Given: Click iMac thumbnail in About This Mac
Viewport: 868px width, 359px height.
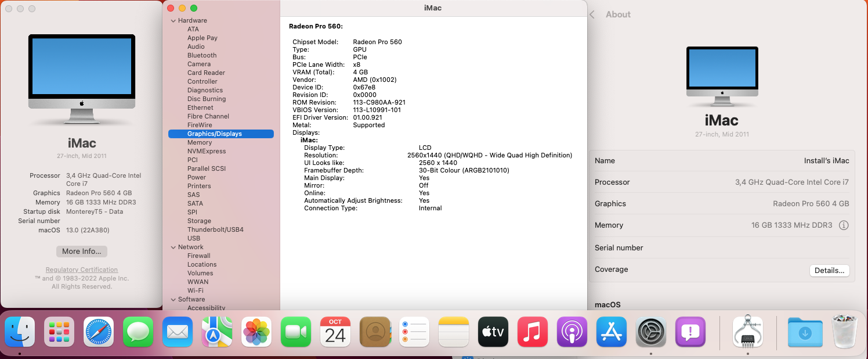Looking at the screenshot, I should coord(82,80).
